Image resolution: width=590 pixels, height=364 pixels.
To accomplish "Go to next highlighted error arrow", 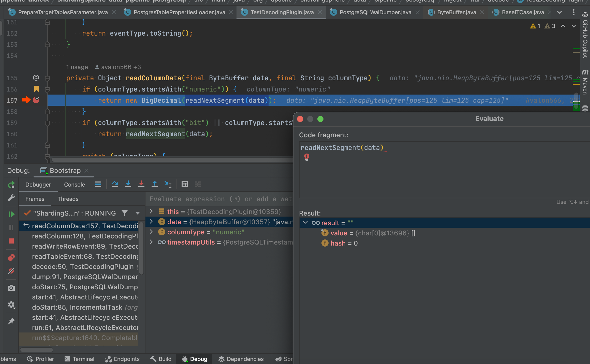I will [x=574, y=26].
